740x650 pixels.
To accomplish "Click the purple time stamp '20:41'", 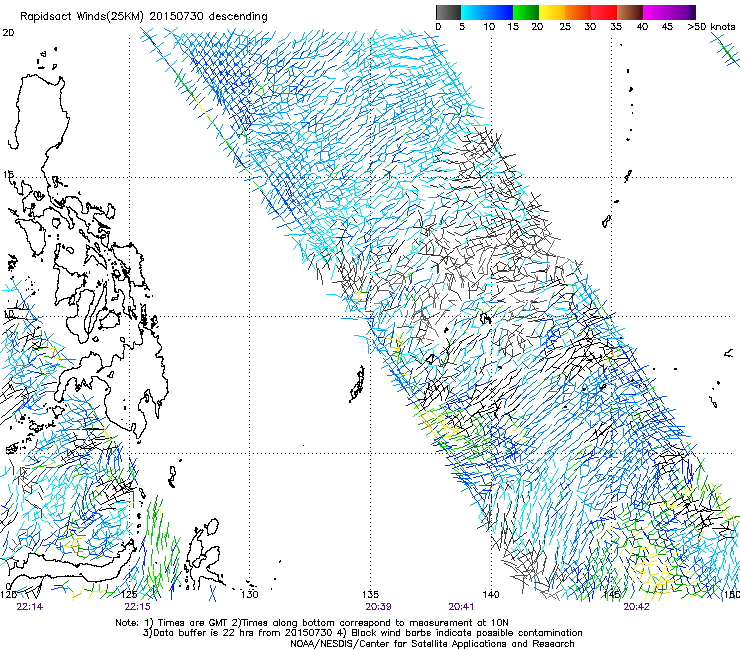I will coord(461,607).
